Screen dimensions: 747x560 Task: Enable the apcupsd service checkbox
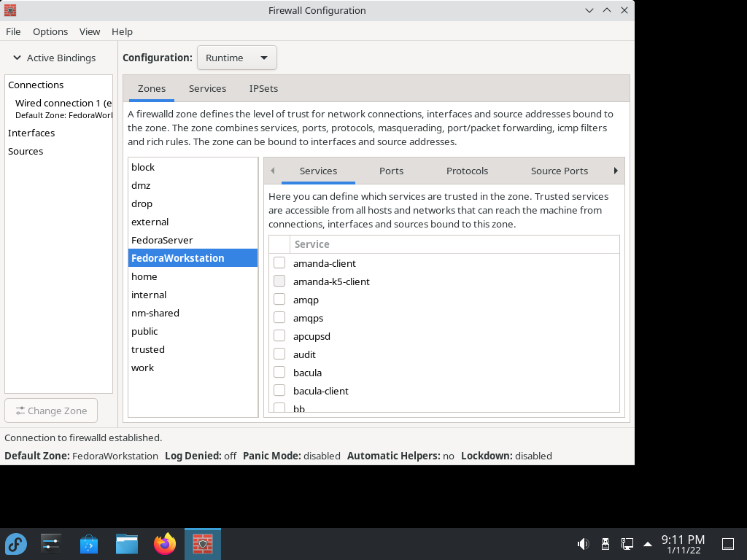(279, 335)
